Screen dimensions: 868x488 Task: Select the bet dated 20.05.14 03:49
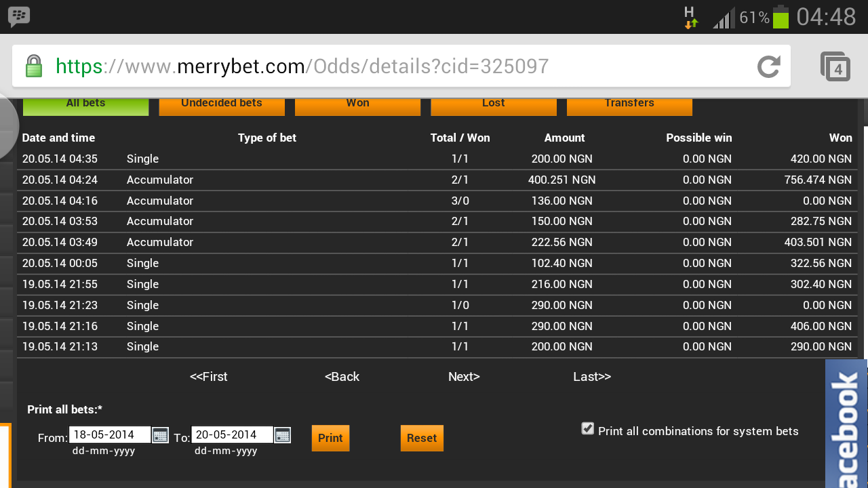[437, 243]
